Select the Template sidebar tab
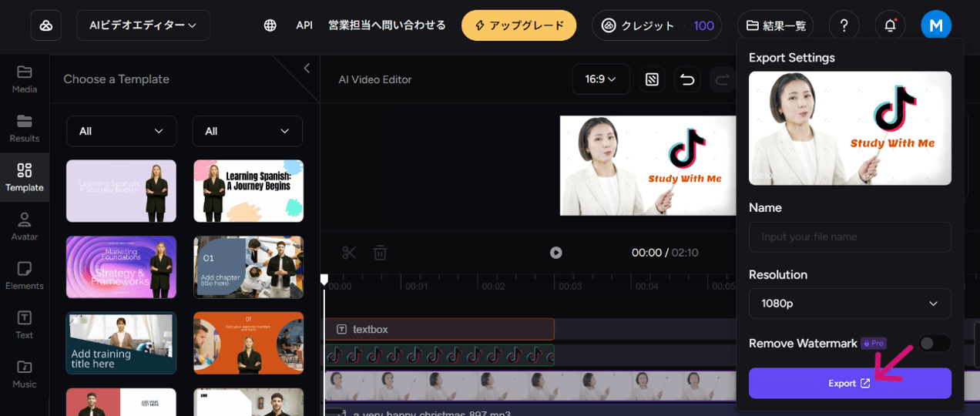The width and height of the screenshot is (980, 416). 25,177
